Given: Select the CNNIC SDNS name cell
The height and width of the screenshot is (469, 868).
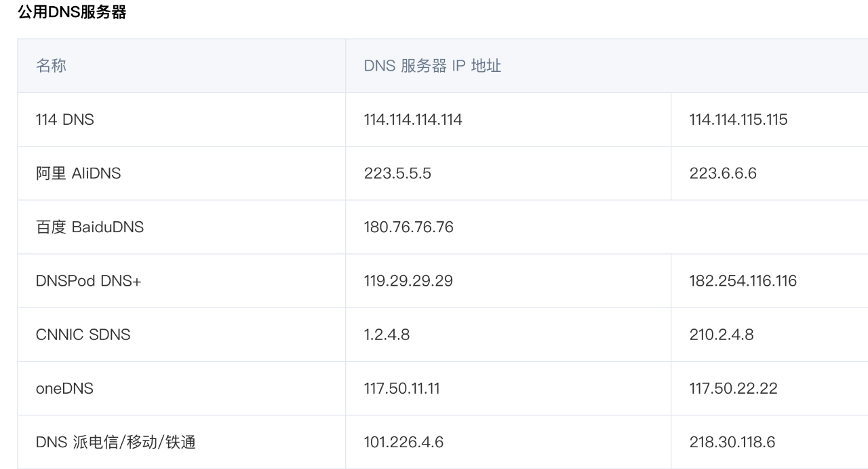Looking at the screenshot, I should (x=83, y=335).
